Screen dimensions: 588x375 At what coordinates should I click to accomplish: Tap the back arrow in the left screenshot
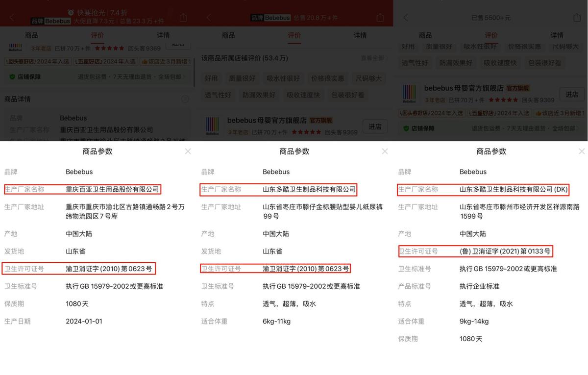coord(12,18)
